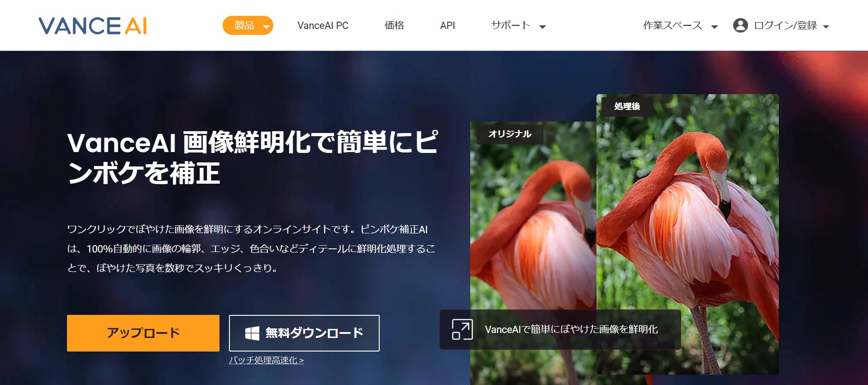Click the VanceAIで簡単にぼやけた画像を鮮明化 caption
868x385 pixels.
(x=571, y=329)
